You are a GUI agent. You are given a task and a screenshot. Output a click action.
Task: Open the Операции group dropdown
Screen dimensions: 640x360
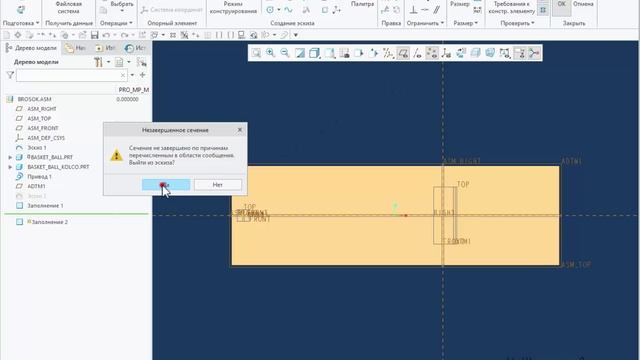[116, 23]
